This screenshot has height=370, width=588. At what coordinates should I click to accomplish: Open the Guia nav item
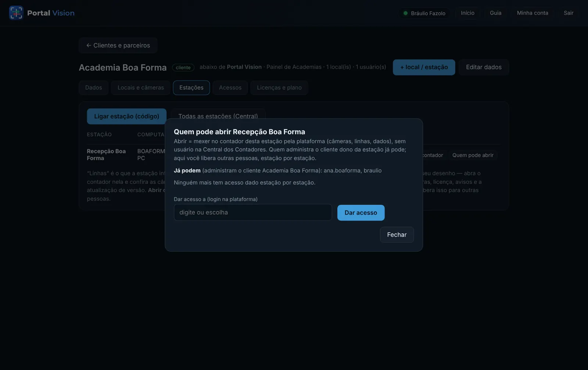(495, 13)
